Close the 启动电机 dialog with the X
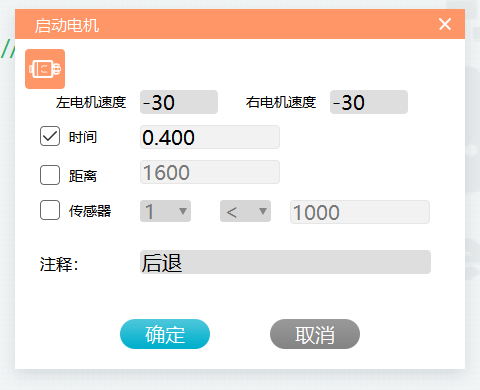This screenshot has width=480, height=390. (445, 24)
